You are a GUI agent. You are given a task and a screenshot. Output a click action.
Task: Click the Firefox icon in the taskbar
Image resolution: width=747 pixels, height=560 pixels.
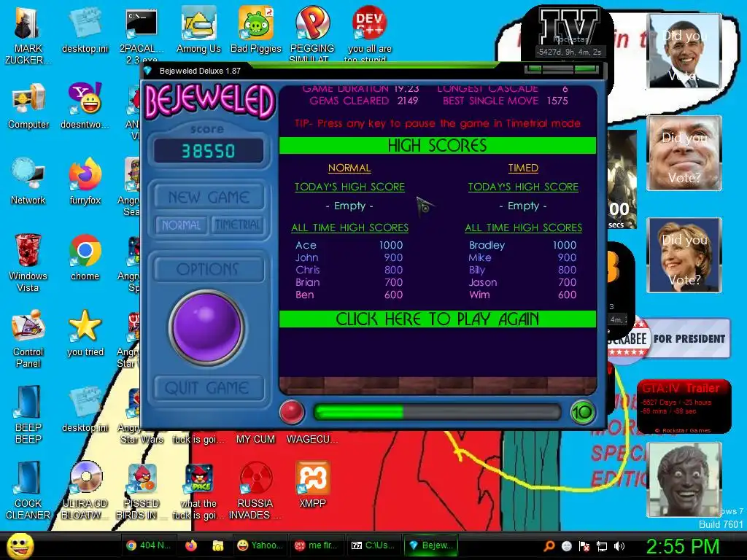click(x=192, y=545)
